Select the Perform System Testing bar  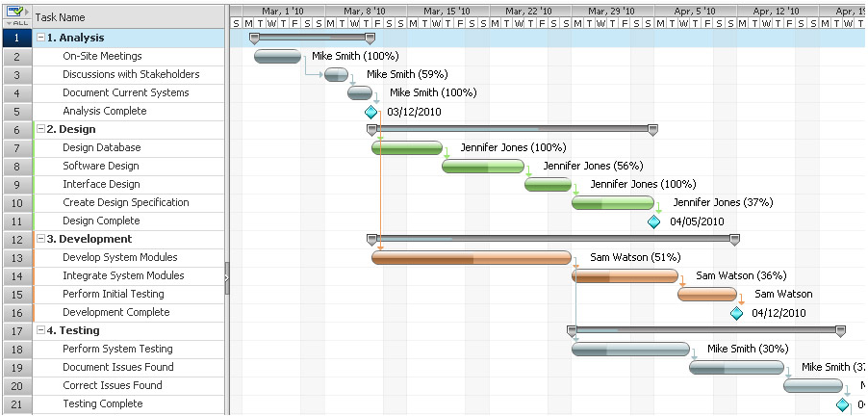(x=630, y=349)
